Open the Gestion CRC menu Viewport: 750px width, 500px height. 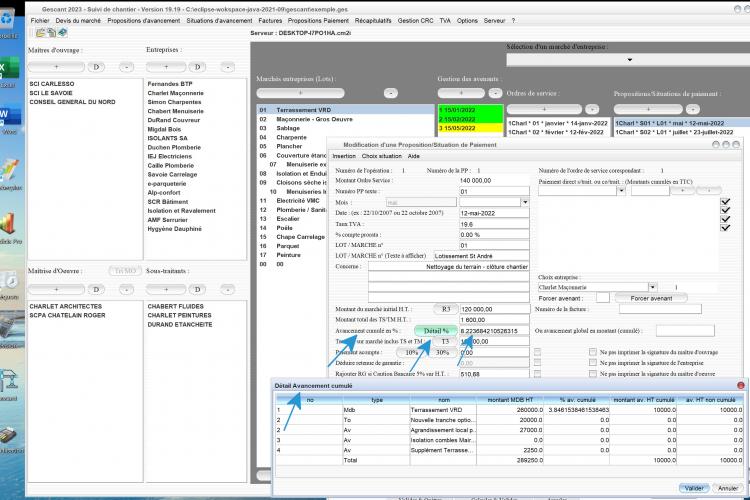tap(415, 21)
